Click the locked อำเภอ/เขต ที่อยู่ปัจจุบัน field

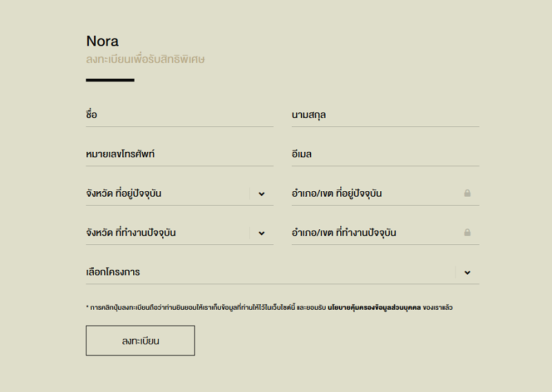click(386, 193)
